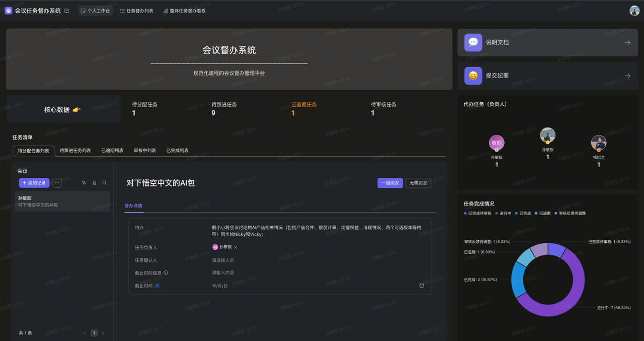Click the 一键派发 button
Image resolution: width=644 pixels, height=341 pixels.
[x=390, y=183]
